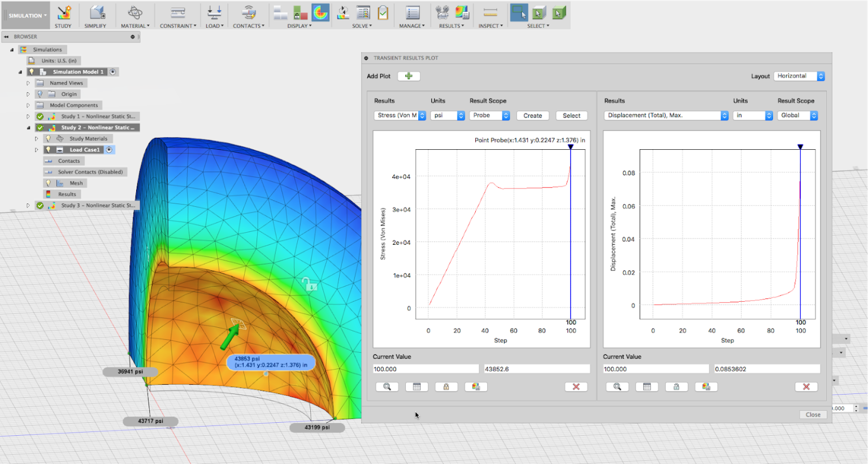Toggle visibility of Load Case1 lightbulb
The image size is (868, 464).
(47, 149)
